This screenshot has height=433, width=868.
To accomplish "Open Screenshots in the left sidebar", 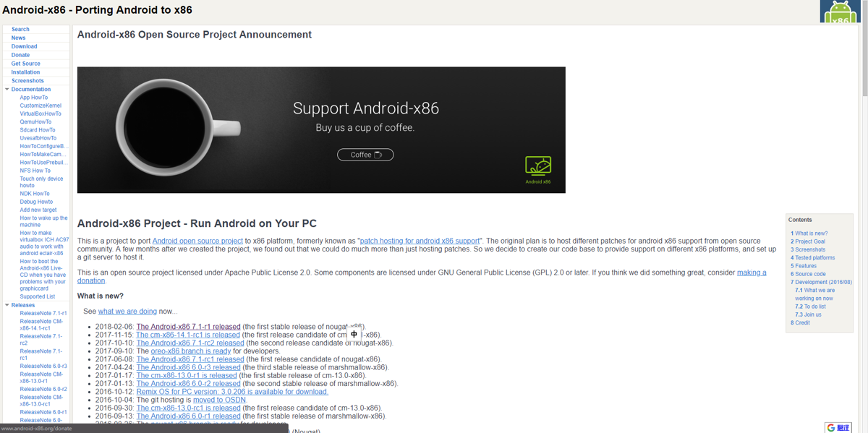I will 27,81.
